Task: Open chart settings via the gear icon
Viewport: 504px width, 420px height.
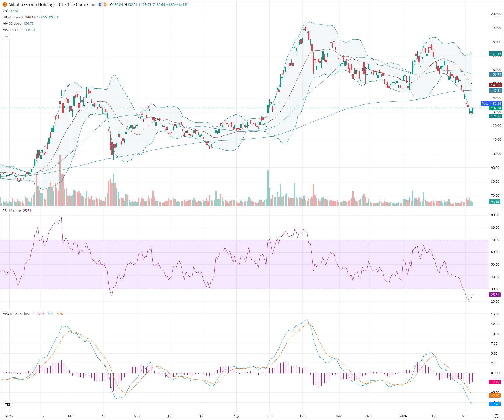Action: point(497,416)
